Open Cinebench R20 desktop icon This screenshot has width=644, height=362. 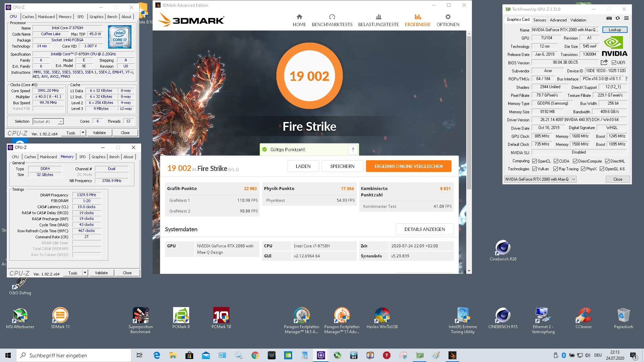pos(503,250)
